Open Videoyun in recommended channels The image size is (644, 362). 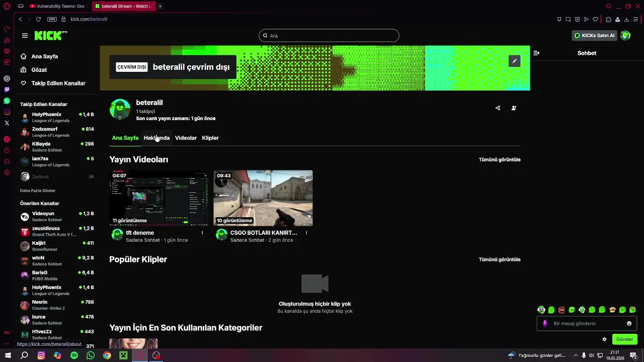point(57,217)
